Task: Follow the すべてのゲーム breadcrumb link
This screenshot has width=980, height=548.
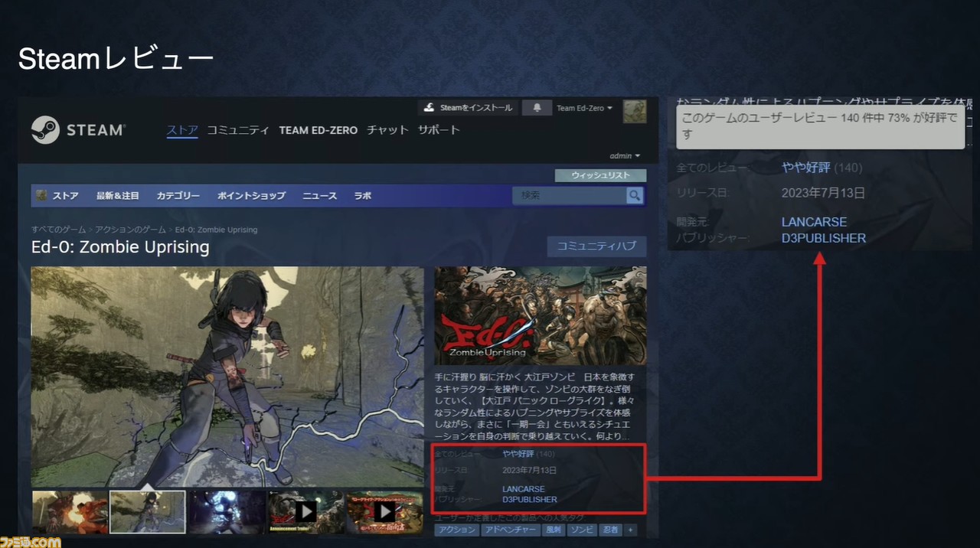Action: (x=58, y=230)
